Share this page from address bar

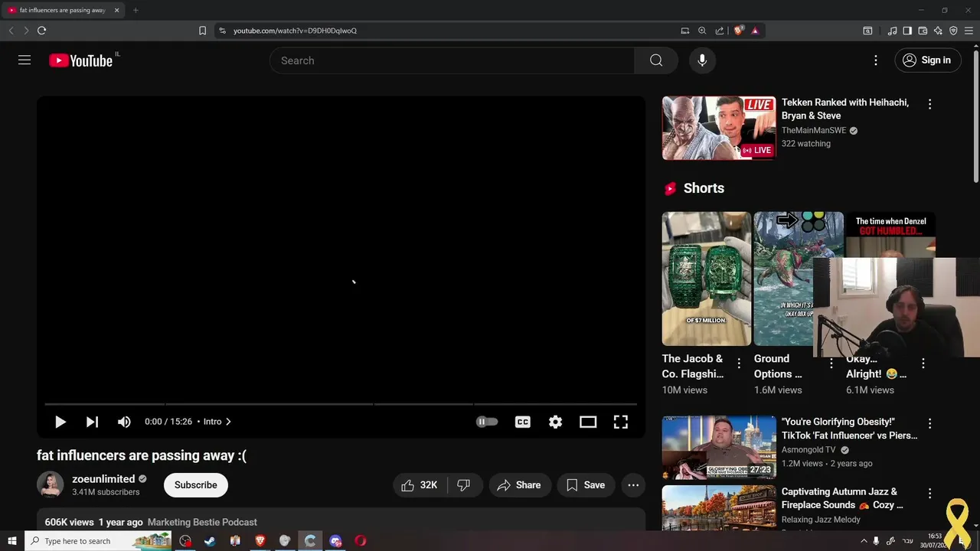coord(720,31)
